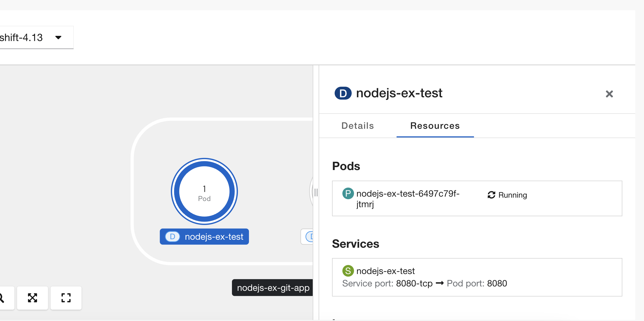The width and height of the screenshot is (644, 321).
Task: Click the reset view brackets icon
Action: (66, 298)
